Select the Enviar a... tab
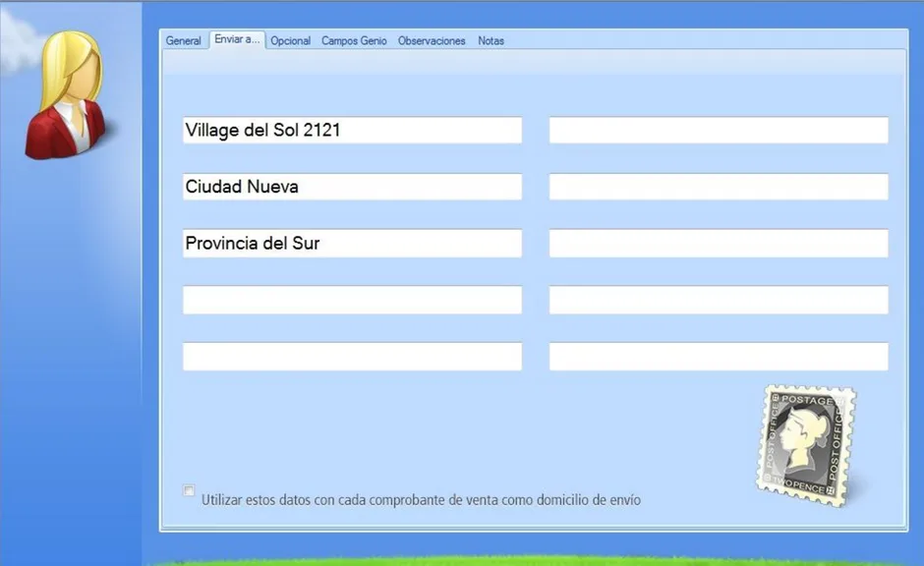This screenshot has width=924, height=566. 237,39
